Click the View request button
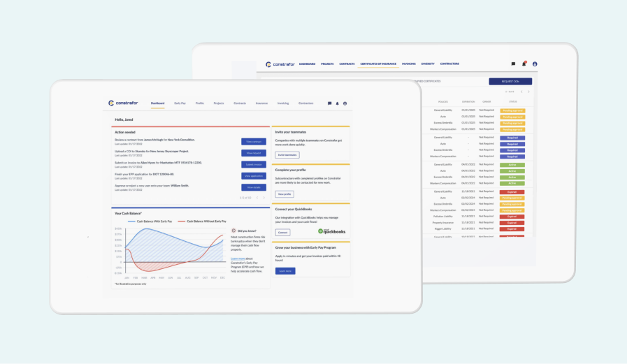This screenshot has height=364, width=627. point(254,153)
